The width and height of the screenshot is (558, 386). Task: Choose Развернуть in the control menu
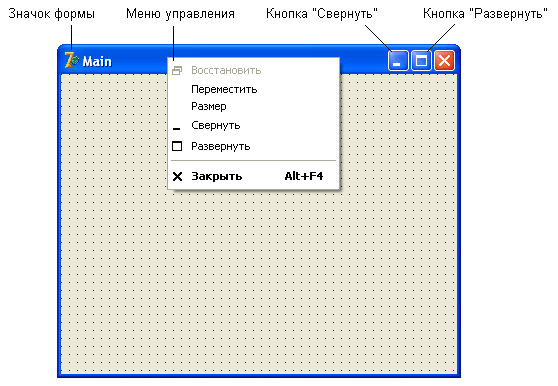pos(253,146)
